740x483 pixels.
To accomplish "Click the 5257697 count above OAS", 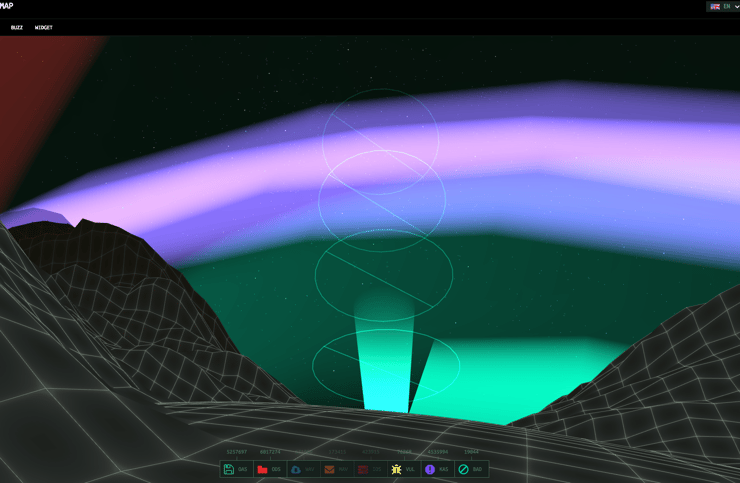I will click(x=236, y=452).
